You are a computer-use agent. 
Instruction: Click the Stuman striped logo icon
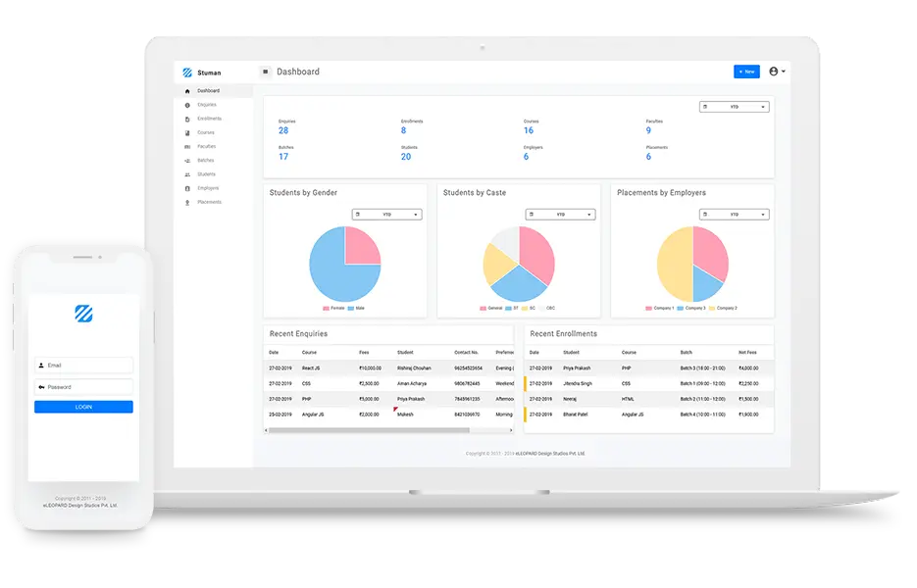tap(187, 72)
